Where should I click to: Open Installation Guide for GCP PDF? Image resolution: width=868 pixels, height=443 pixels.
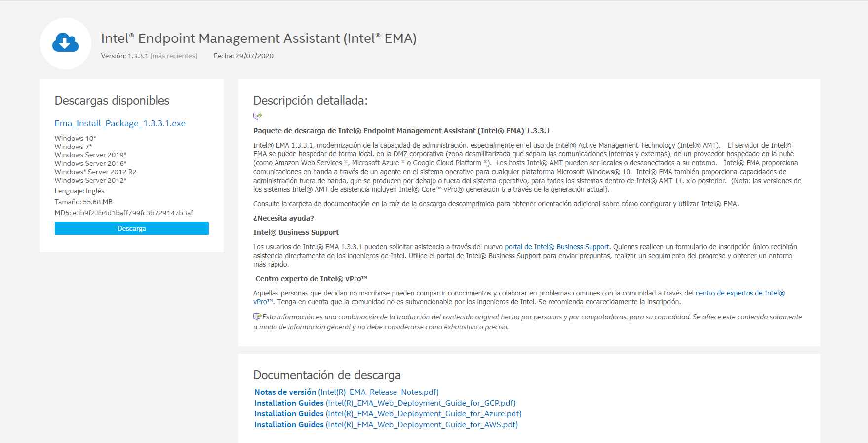(x=385, y=403)
